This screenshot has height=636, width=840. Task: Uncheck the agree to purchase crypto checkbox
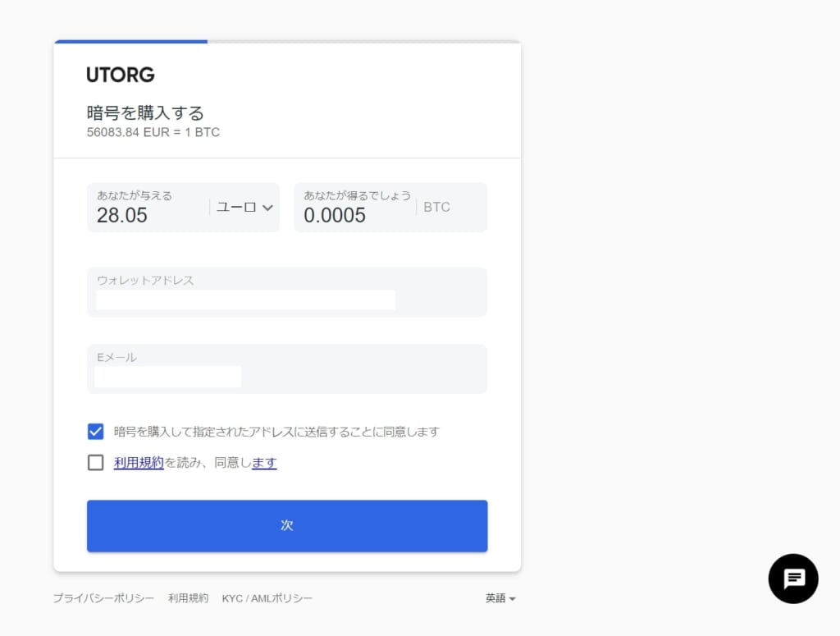[x=95, y=432]
